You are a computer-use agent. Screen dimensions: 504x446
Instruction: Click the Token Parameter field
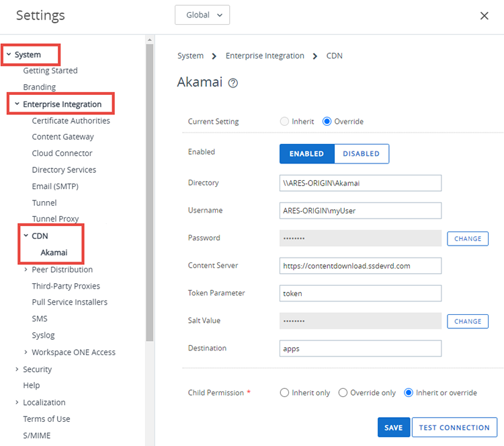pos(360,293)
